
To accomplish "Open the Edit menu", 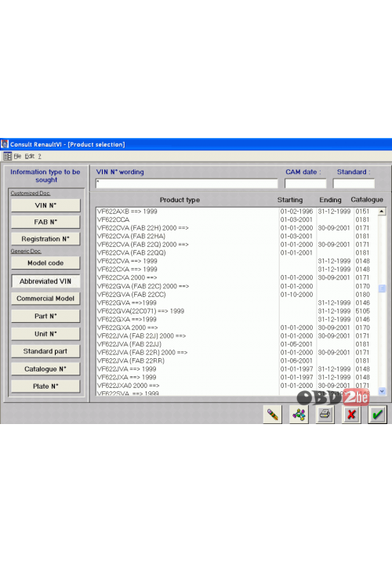I will [30, 156].
